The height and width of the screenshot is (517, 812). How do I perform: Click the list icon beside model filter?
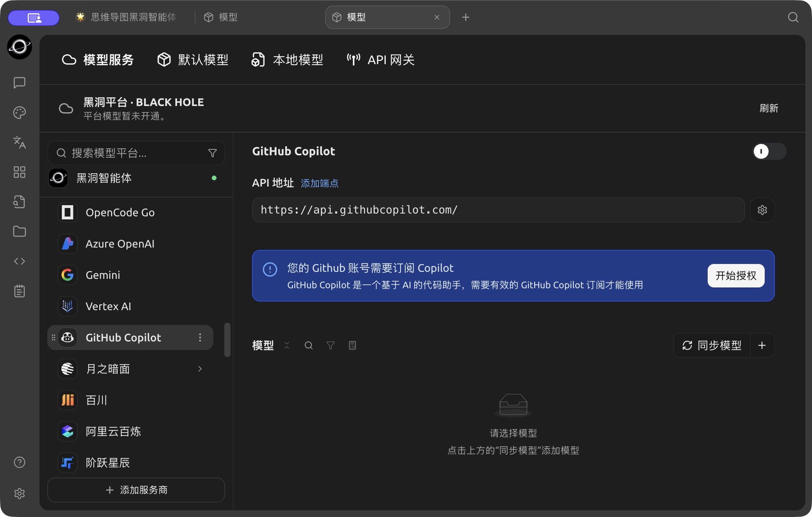[352, 345]
